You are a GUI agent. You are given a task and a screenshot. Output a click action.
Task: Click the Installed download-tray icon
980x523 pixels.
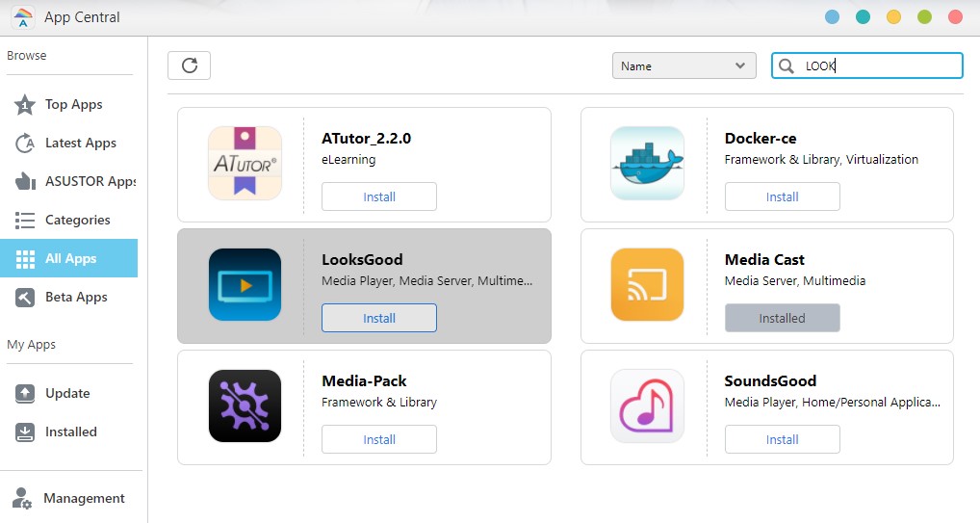[25, 432]
